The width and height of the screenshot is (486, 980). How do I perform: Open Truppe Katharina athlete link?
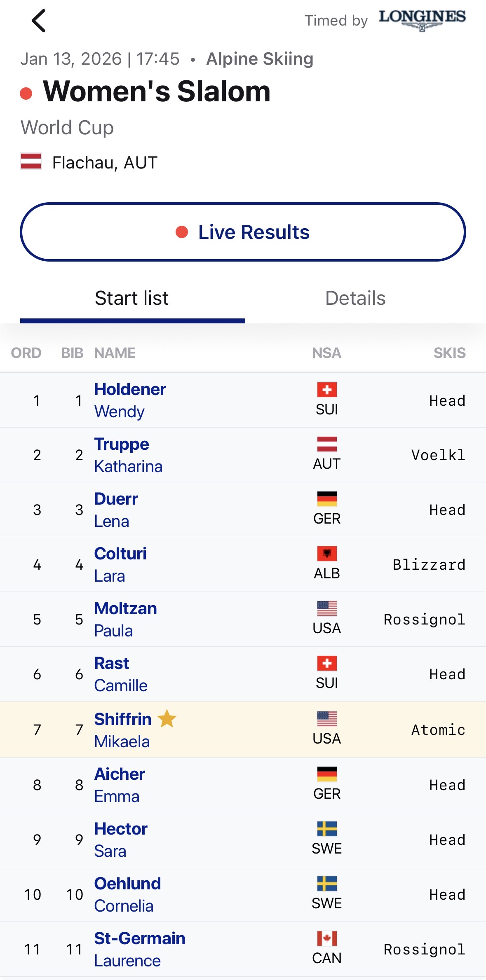(x=128, y=455)
